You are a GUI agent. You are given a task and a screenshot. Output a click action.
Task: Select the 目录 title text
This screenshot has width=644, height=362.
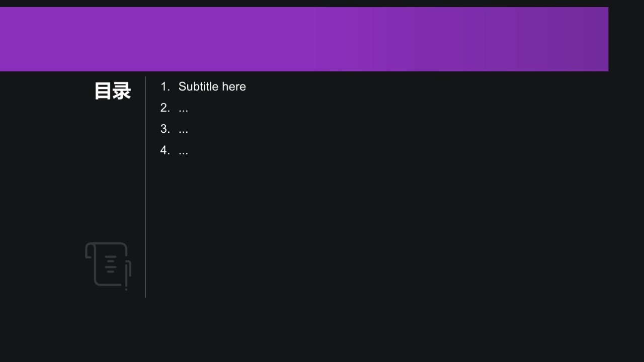[112, 91]
